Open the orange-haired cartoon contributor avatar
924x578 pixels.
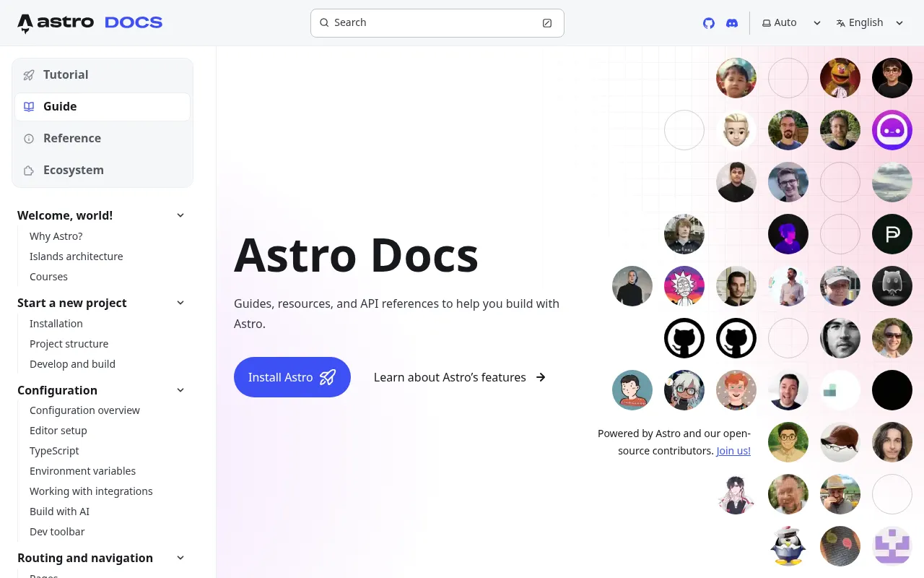pos(736,390)
